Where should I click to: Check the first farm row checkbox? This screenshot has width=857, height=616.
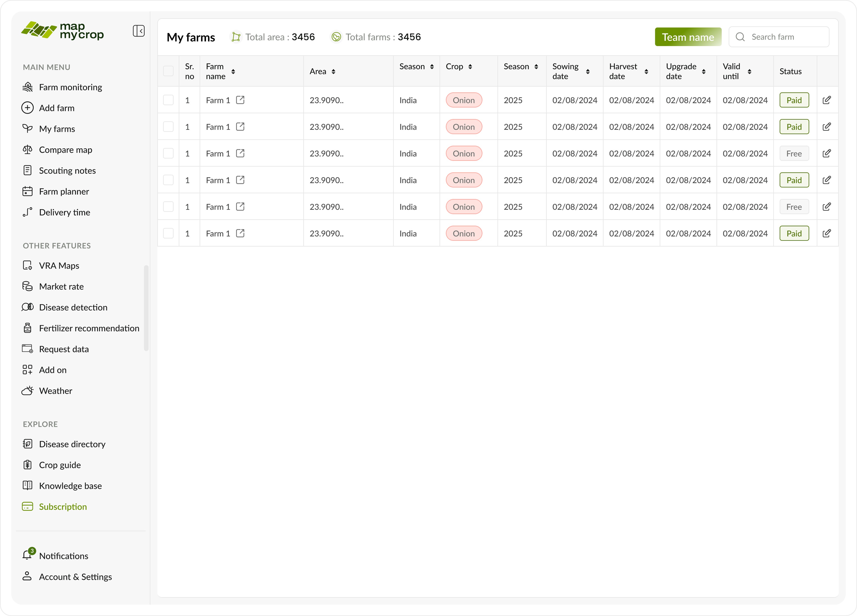click(x=168, y=100)
